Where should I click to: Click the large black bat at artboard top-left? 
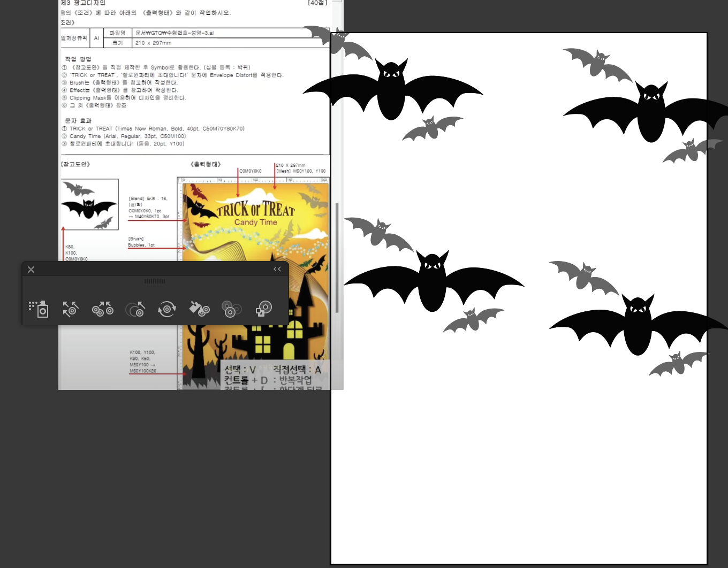point(392,89)
